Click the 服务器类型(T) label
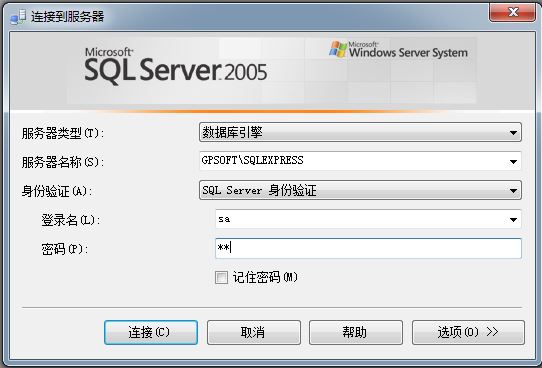The width and height of the screenshot is (542, 368). [x=63, y=133]
